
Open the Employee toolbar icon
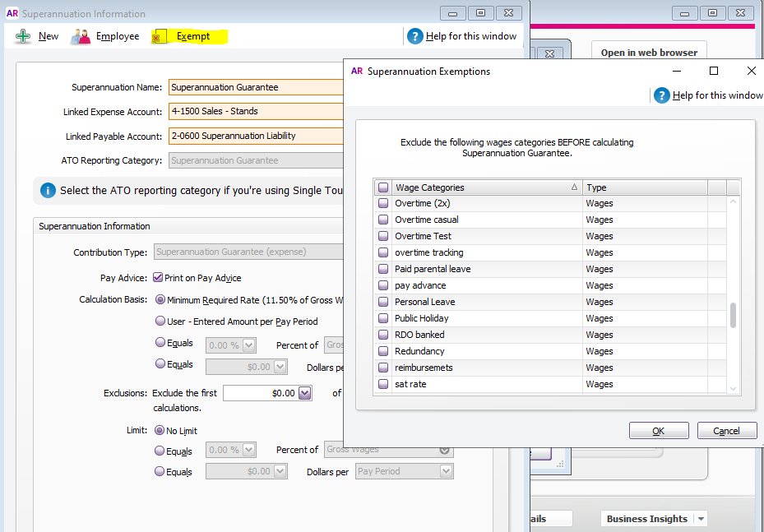[81, 36]
